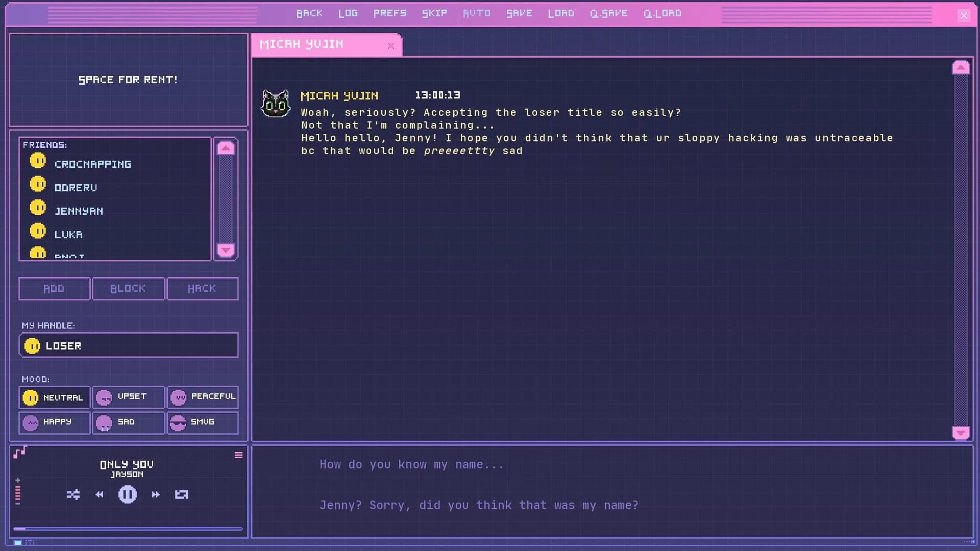Click Micah Yujin's cat avatar

[276, 102]
